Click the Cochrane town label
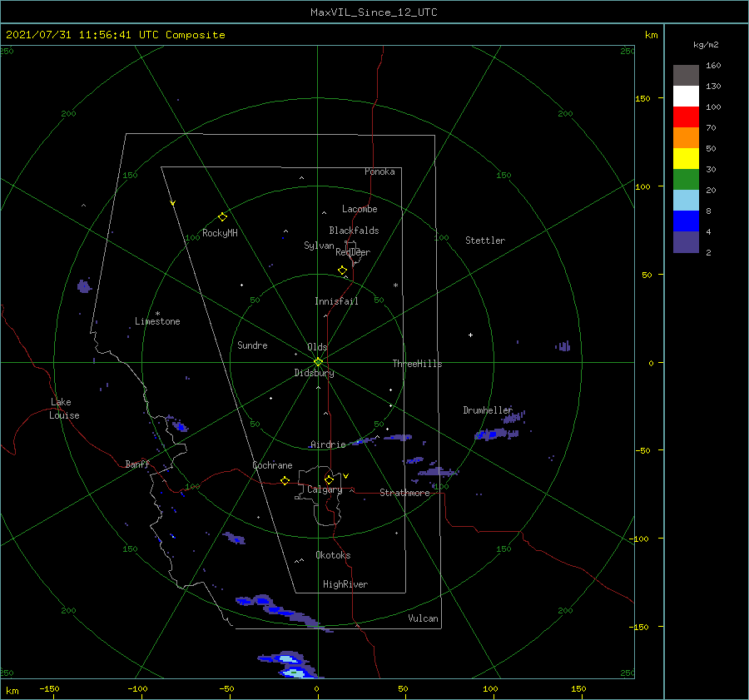 click(272, 465)
